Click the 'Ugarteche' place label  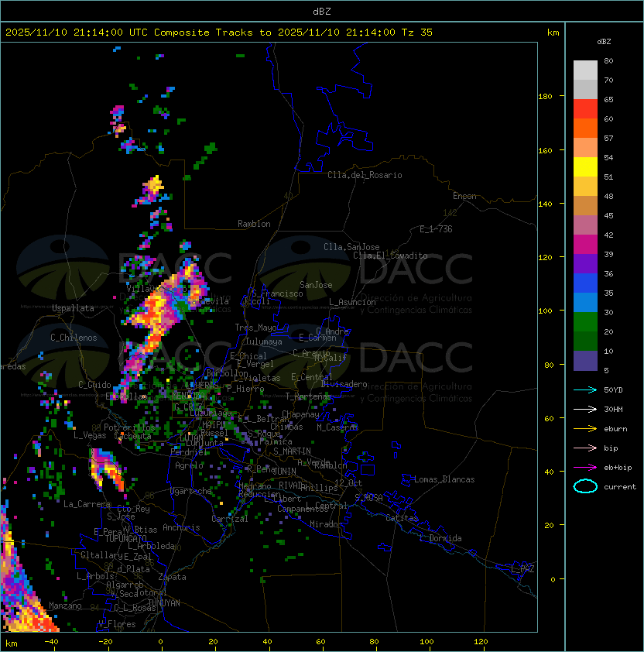pyautogui.click(x=191, y=491)
